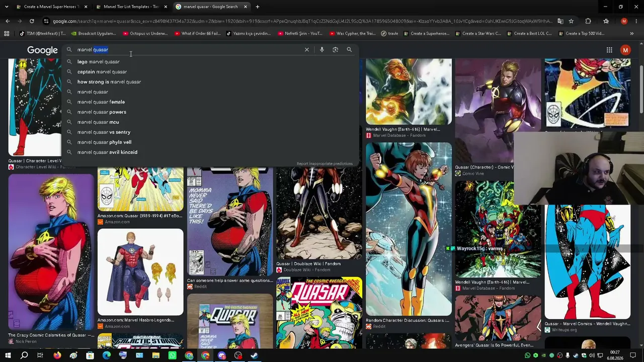Open 'What if Order 66 Fail...' bookmark
The height and width of the screenshot is (362, 644).
tap(197, 34)
